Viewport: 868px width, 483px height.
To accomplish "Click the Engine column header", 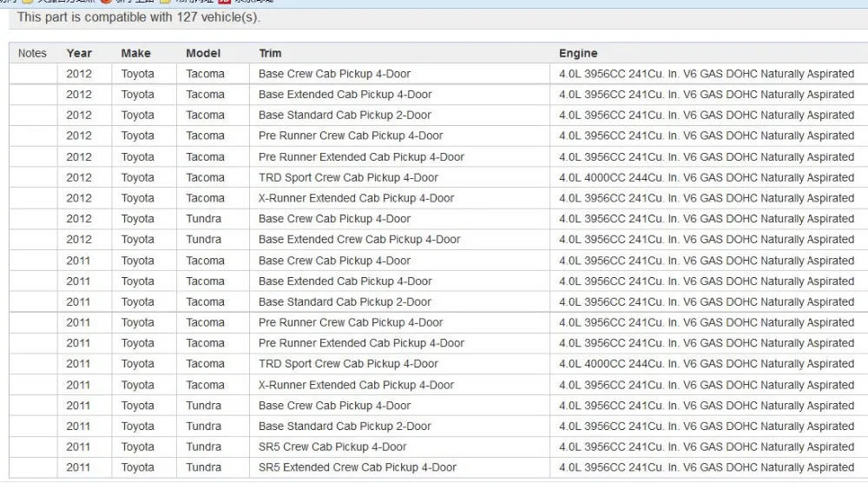I will click(578, 53).
